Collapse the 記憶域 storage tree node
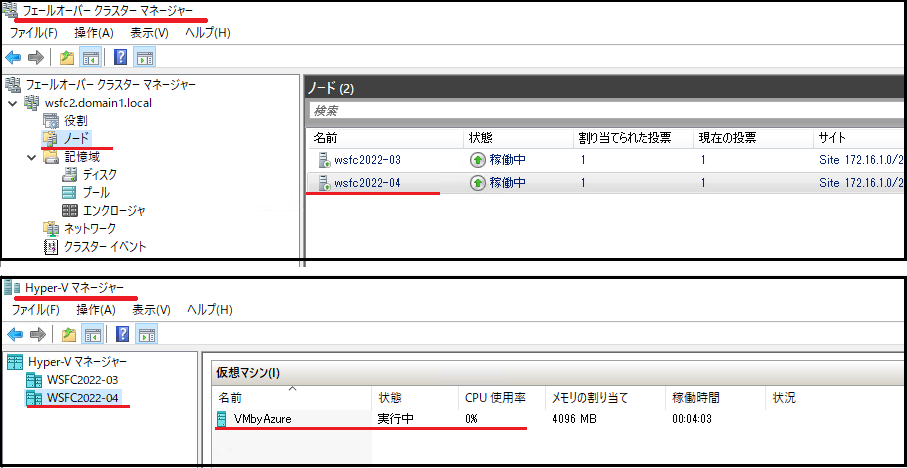Image resolution: width=907 pixels, height=468 pixels. pyautogui.click(x=32, y=157)
